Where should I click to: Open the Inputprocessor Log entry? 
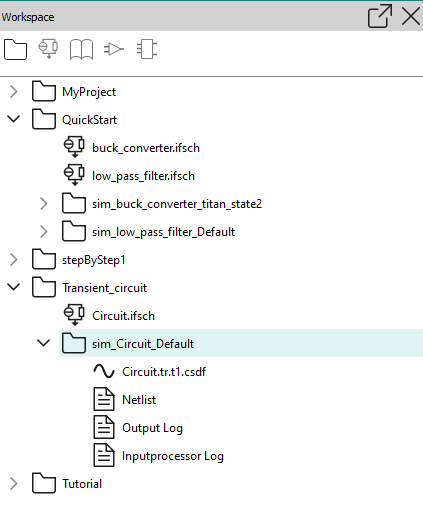point(173,456)
